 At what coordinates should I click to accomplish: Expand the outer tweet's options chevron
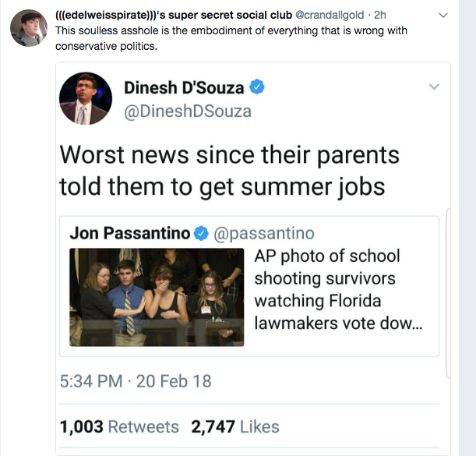(443, 15)
